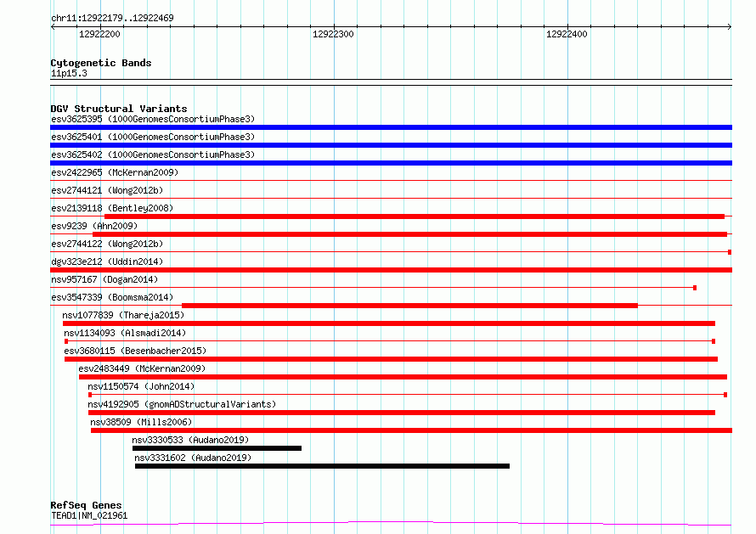
Task: Click the nsv3331602 (Audano2019) black bar
Action: (322, 466)
